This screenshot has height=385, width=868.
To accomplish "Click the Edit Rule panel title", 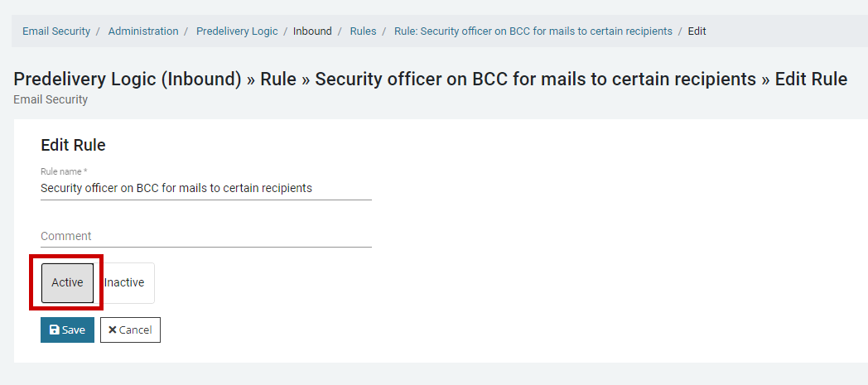I will (73, 145).
